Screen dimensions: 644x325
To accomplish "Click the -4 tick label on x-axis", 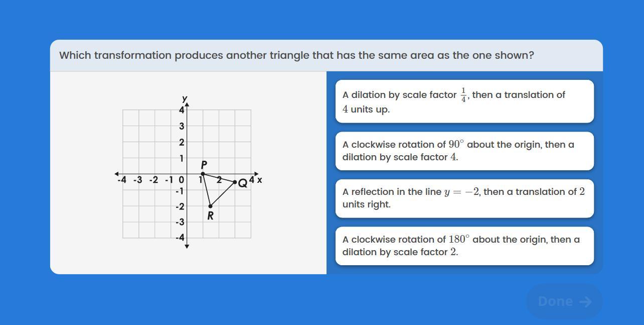I will click(121, 180).
